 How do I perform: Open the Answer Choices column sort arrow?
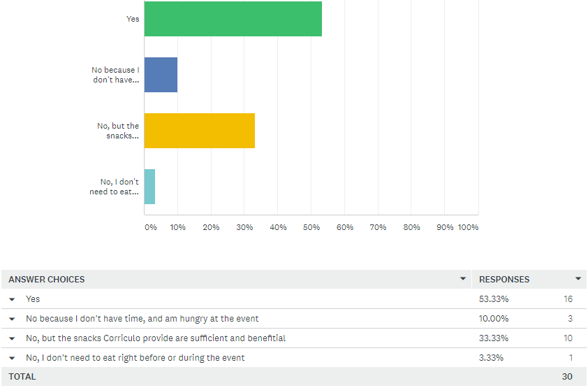click(x=462, y=279)
